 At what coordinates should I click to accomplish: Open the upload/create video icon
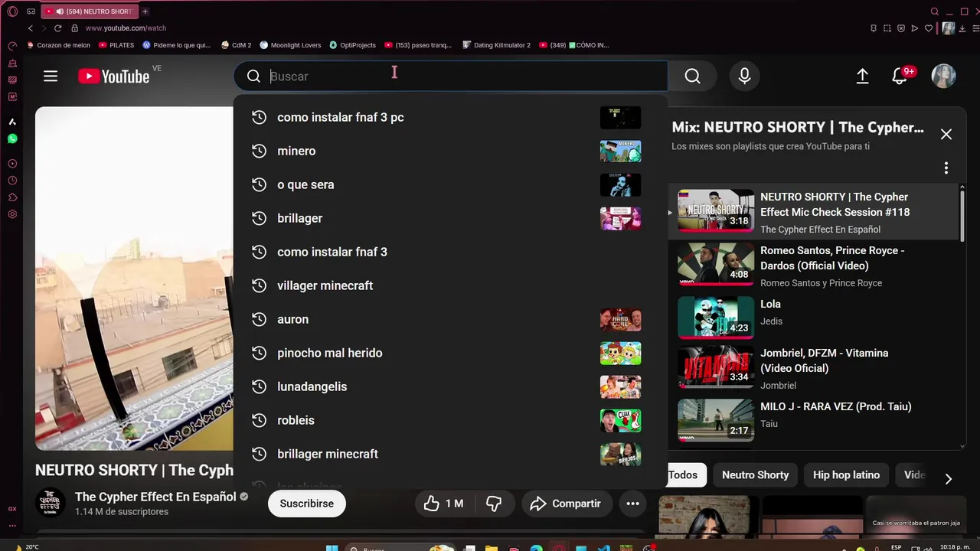pos(862,76)
